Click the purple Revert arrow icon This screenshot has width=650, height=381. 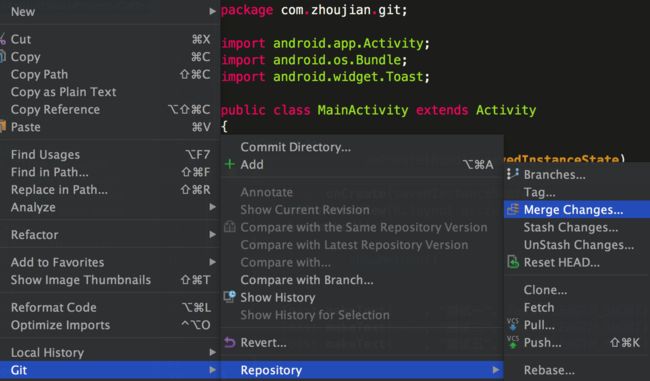(x=230, y=342)
